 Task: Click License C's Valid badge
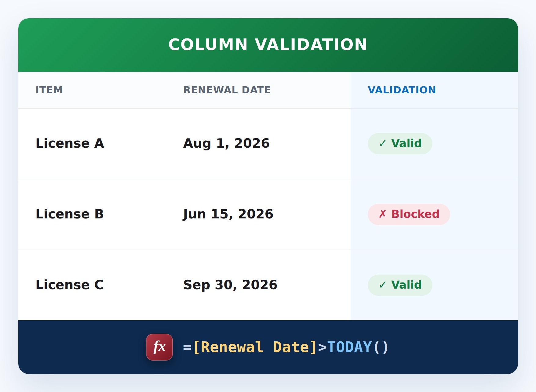tap(400, 285)
